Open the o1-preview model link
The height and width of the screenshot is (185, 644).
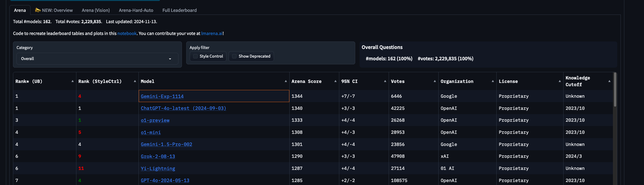point(155,120)
